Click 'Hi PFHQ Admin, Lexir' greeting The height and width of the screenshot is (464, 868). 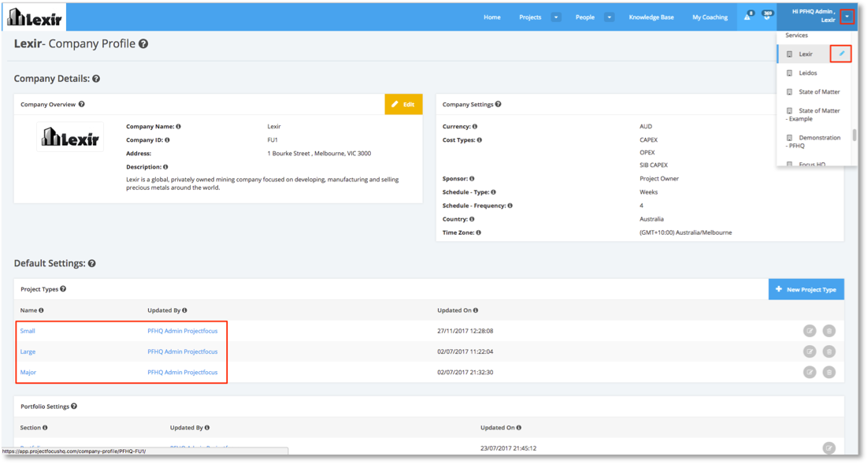pos(813,16)
